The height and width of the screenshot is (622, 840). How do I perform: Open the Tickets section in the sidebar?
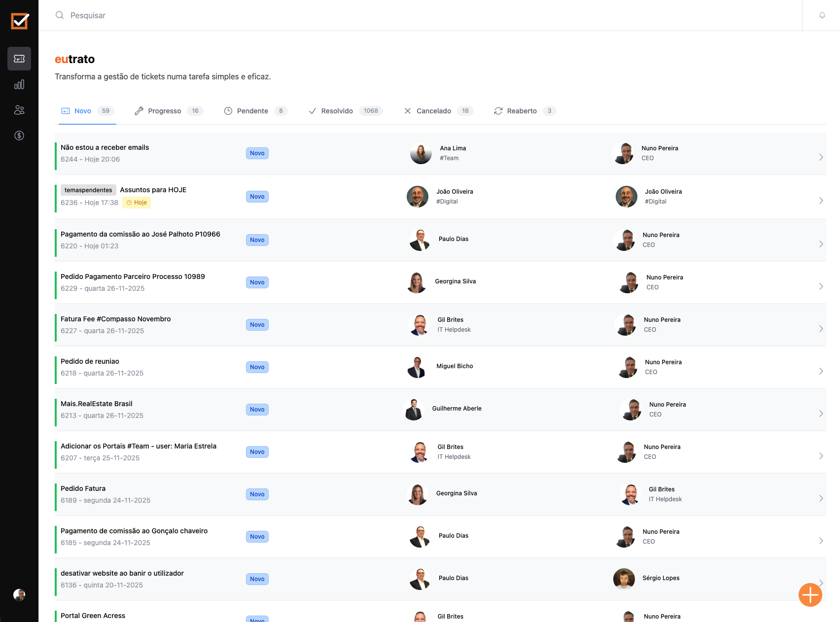click(19, 59)
